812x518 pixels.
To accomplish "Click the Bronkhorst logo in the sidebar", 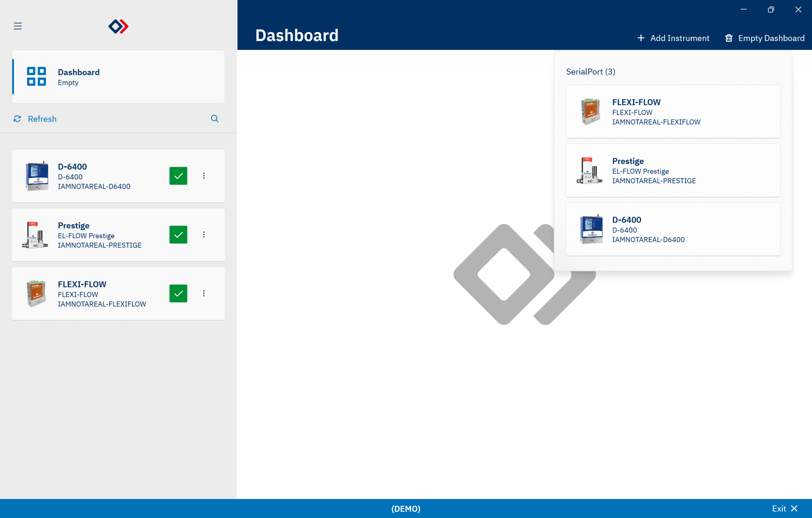I will tap(118, 26).
